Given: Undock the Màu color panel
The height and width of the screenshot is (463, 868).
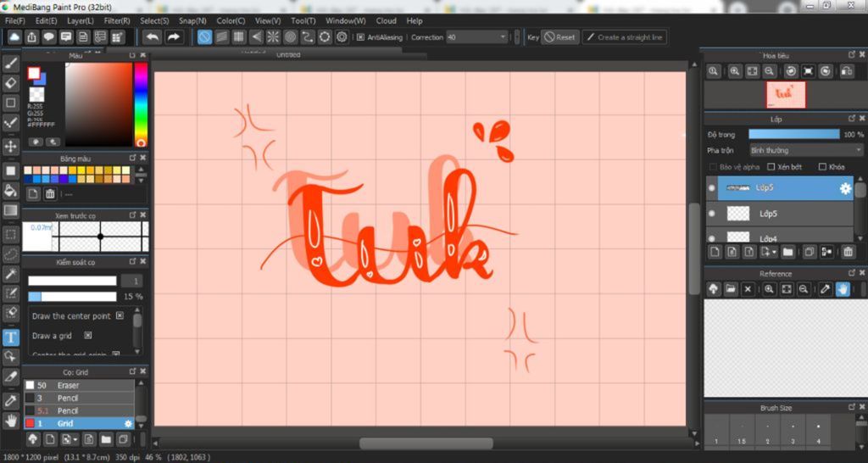Looking at the screenshot, I should (x=132, y=55).
